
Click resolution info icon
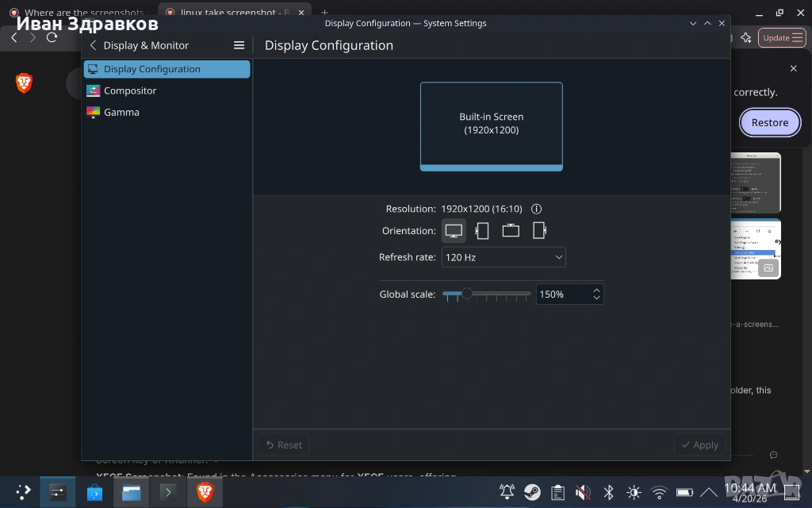[537, 209]
